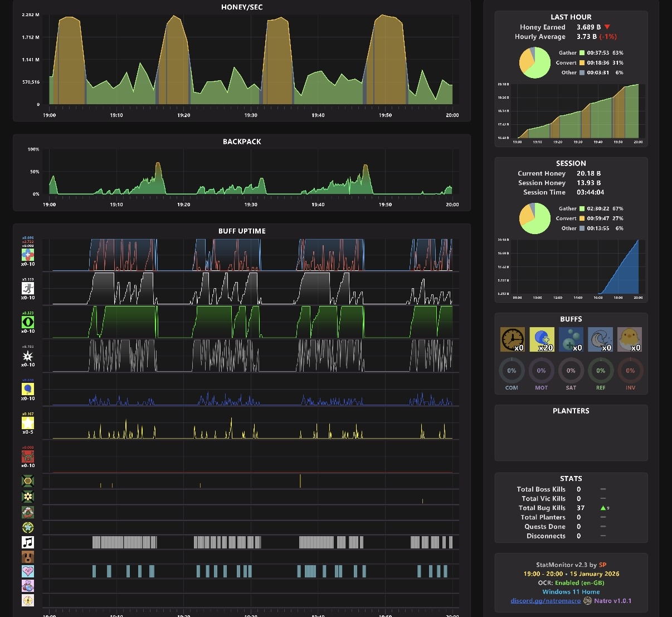Click the flower on dark green buff icon
672x617 pixels.
tap(28, 496)
